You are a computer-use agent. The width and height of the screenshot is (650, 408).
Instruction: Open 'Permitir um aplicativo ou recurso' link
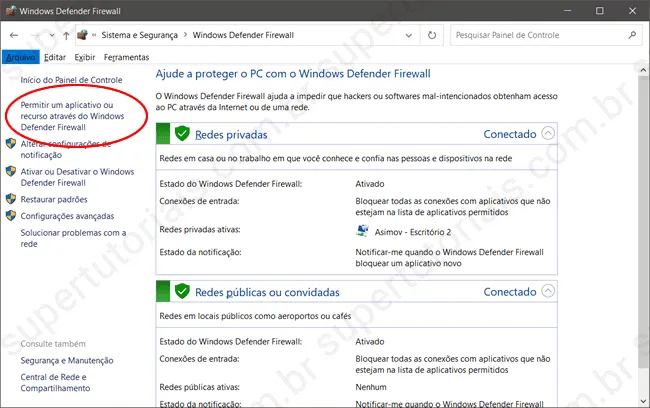[x=73, y=116]
